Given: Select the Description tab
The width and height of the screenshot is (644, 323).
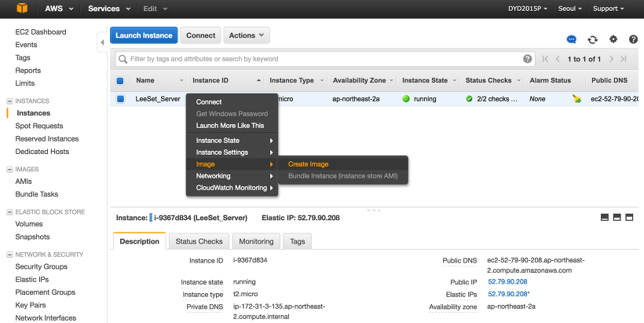Looking at the screenshot, I should 140,241.
